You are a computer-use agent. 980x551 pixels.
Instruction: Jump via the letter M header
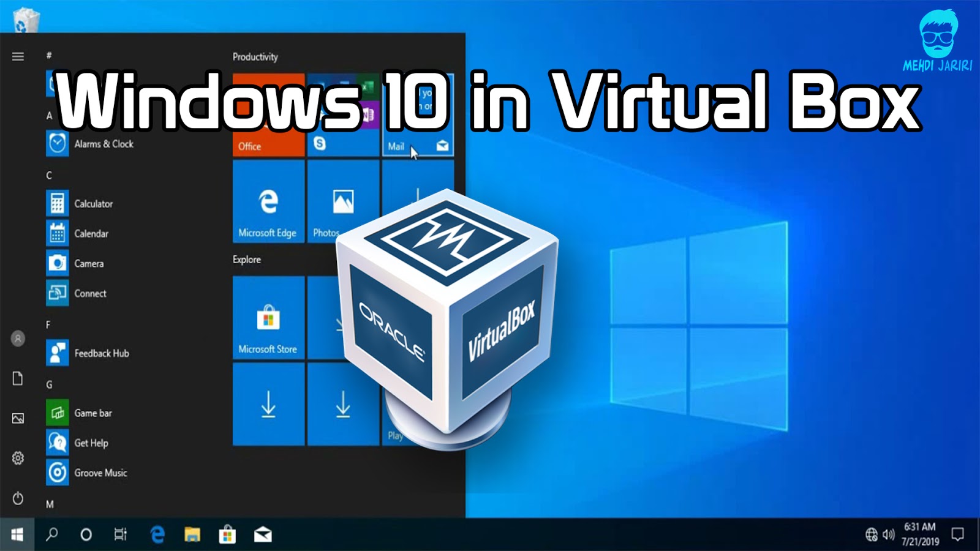point(50,504)
